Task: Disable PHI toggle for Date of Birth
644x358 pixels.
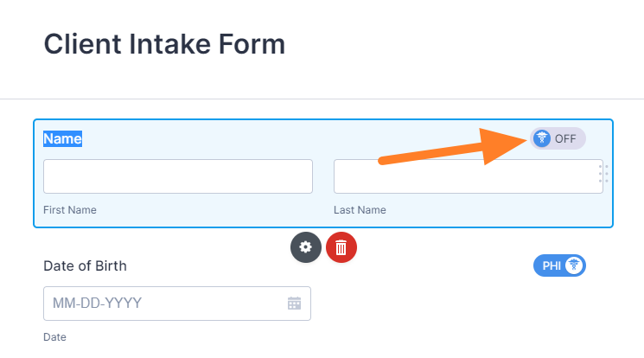Action: pos(559,265)
